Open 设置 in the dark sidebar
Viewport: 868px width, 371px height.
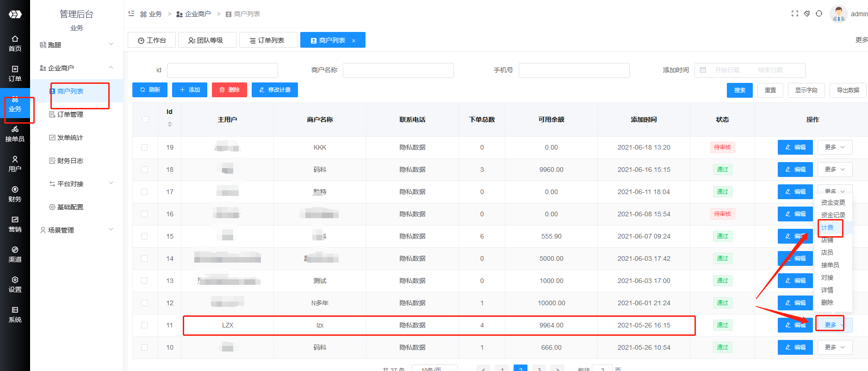(x=15, y=284)
